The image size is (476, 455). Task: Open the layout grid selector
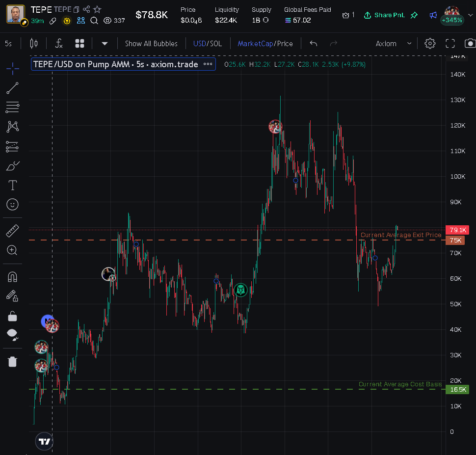[x=79, y=43]
